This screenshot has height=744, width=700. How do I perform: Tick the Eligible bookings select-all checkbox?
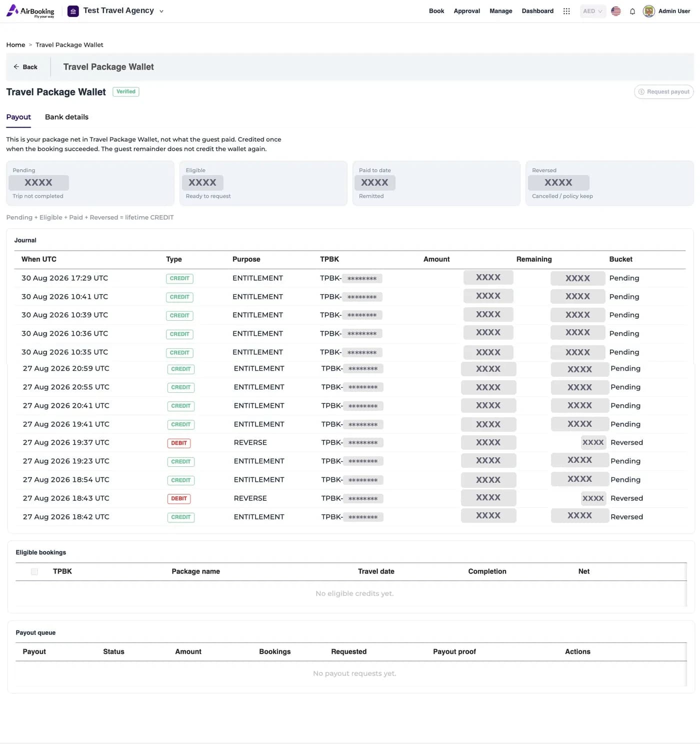pyautogui.click(x=34, y=571)
